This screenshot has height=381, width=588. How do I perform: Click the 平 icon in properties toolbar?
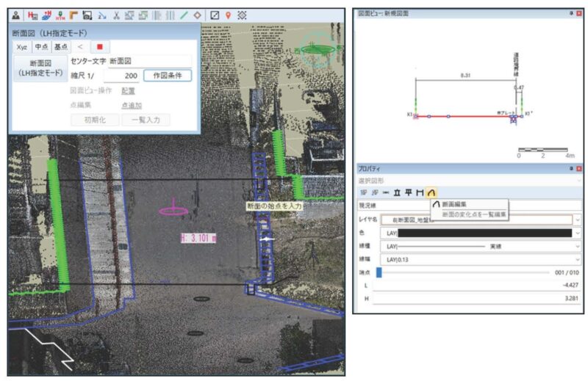tap(408, 192)
